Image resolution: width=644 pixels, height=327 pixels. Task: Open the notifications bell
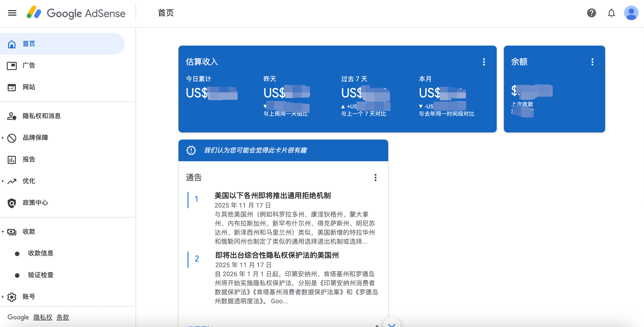point(611,13)
